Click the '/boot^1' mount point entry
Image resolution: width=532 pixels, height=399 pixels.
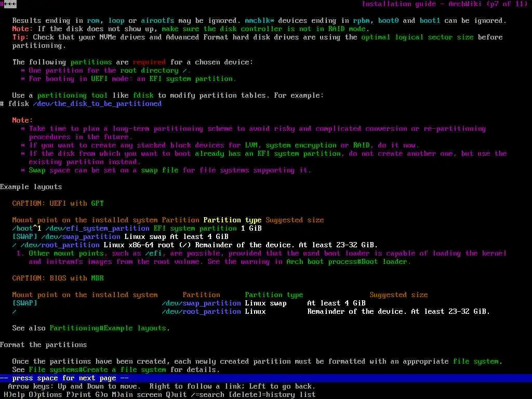click(x=27, y=229)
